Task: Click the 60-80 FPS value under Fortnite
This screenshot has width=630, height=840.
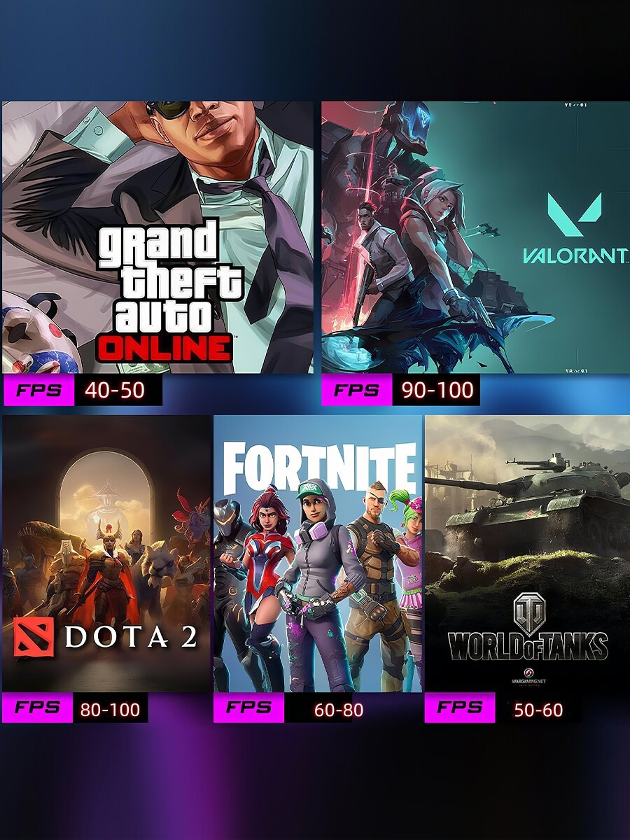Action: pyautogui.click(x=339, y=708)
